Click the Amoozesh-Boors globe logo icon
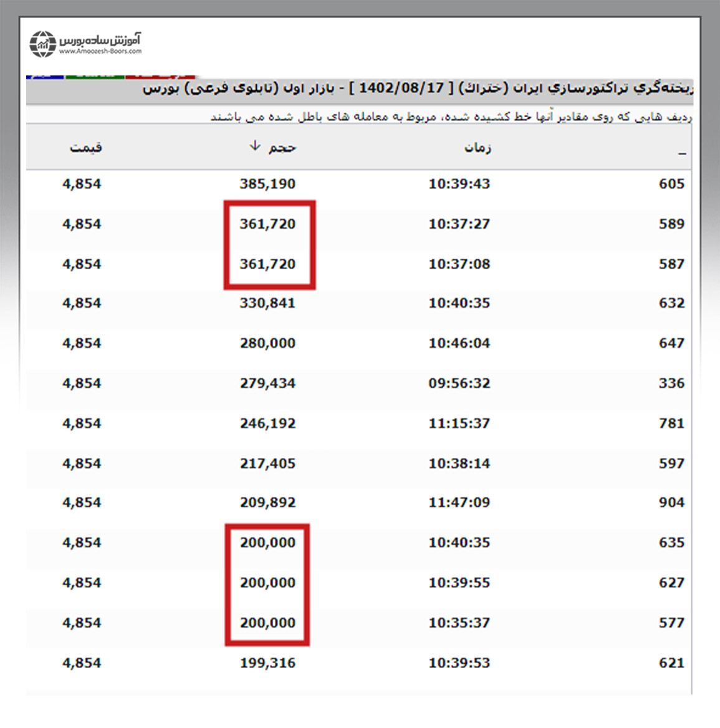The width and height of the screenshot is (720, 728). (x=42, y=44)
